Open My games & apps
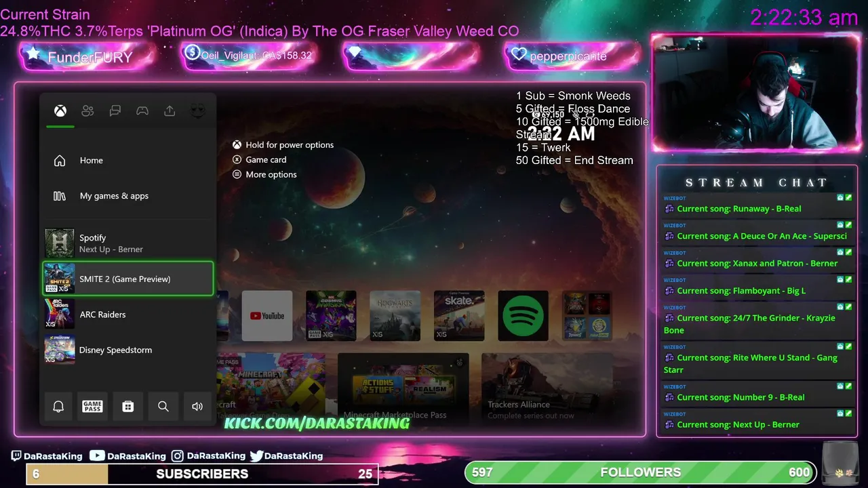This screenshot has width=868, height=488. point(129,196)
